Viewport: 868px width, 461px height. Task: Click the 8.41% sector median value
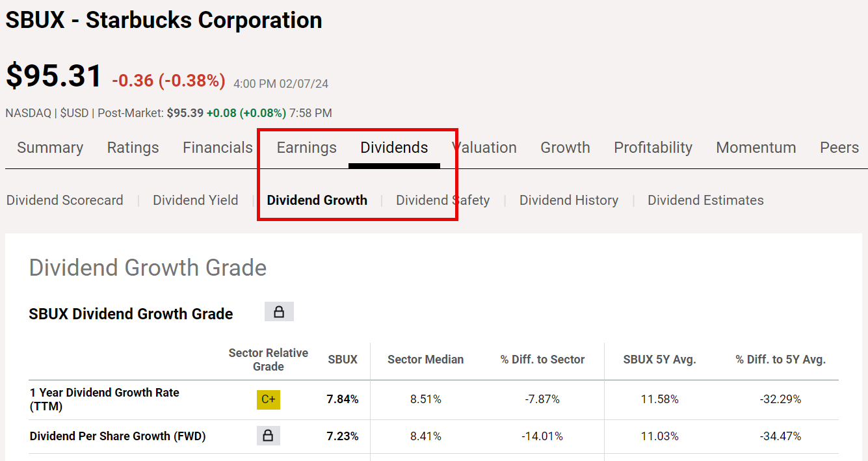click(x=426, y=436)
